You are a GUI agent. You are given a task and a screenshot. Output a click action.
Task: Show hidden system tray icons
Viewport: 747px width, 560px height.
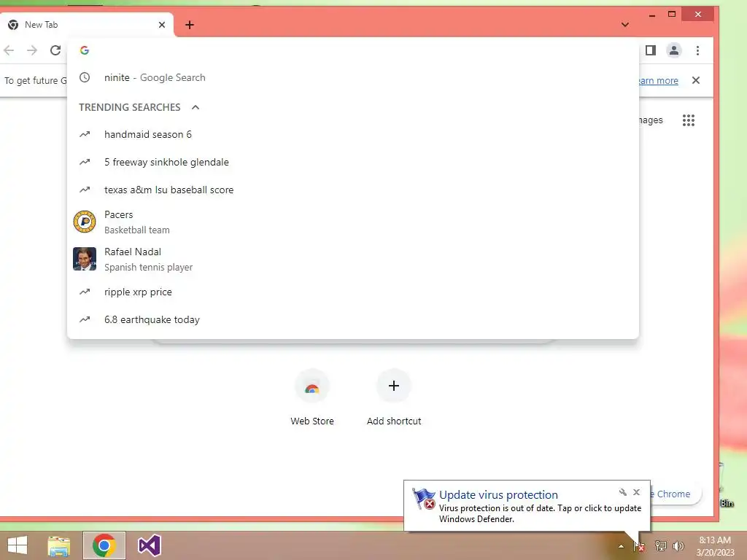click(x=621, y=546)
